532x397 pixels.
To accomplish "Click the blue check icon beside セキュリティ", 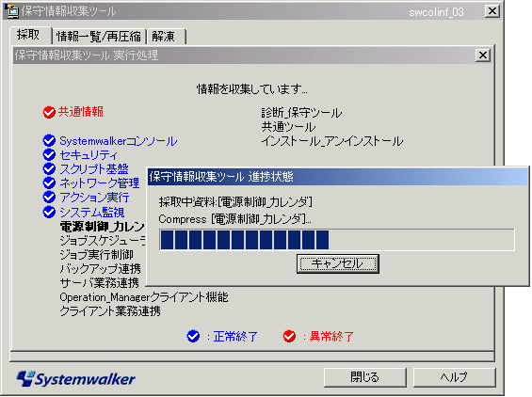I will coord(49,154).
